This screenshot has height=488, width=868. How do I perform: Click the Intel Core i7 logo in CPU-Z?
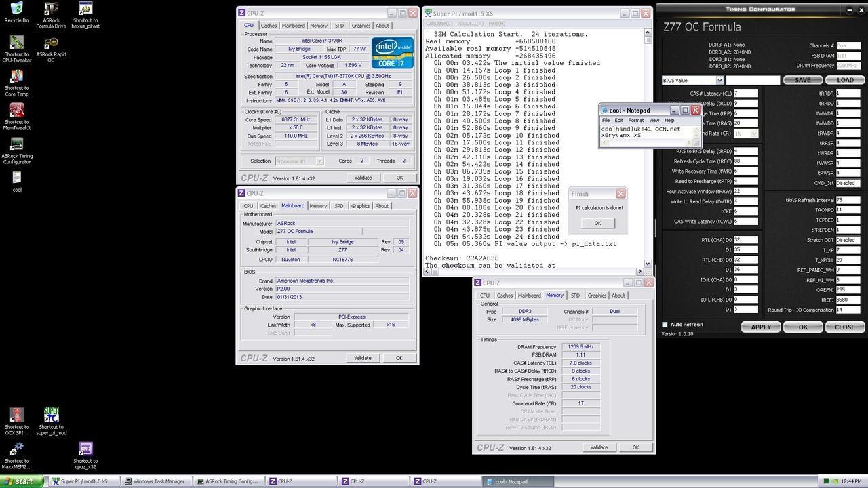coord(392,53)
